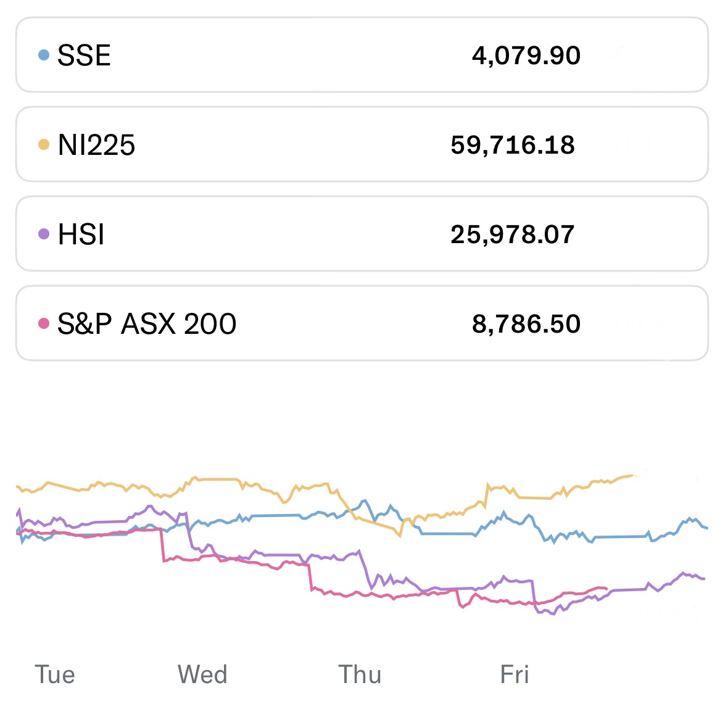Click the blue SSE line in the chart
The width and height of the screenshot is (728, 701).
pyautogui.click(x=271, y=515)
